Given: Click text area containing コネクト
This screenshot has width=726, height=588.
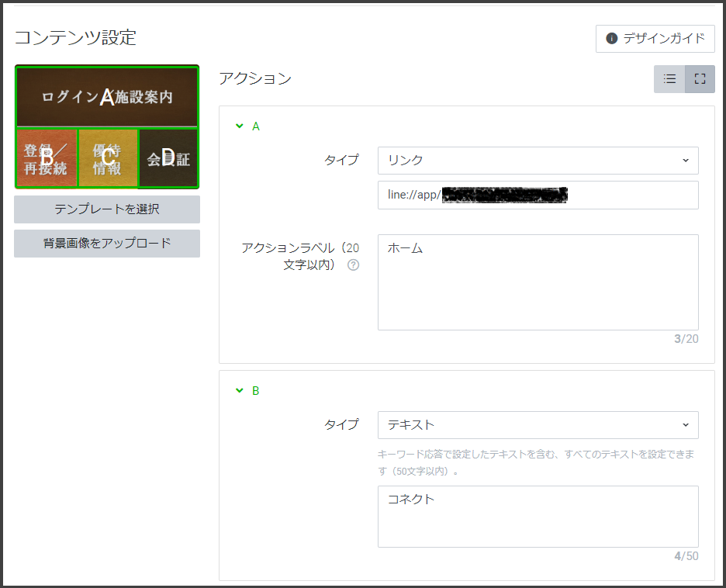Looking at the screenshot, I should coord(538,517).
